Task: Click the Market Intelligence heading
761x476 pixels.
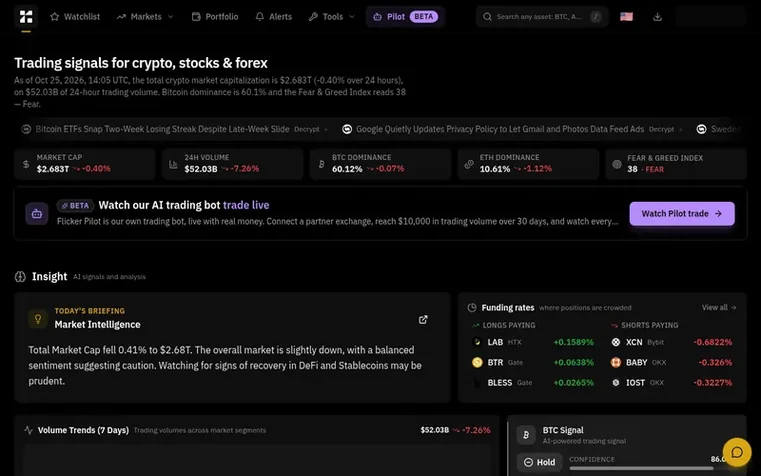Action: (x=97, y=325)
